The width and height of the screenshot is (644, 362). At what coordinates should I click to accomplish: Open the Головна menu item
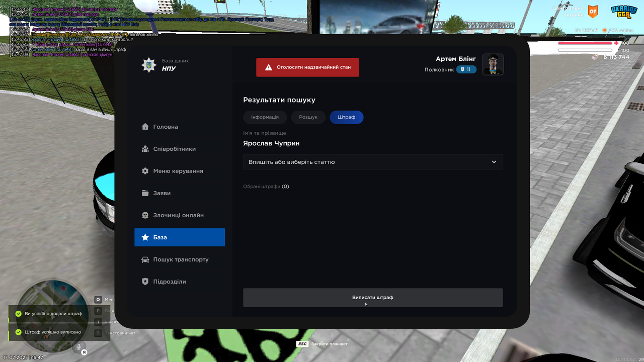180,127
